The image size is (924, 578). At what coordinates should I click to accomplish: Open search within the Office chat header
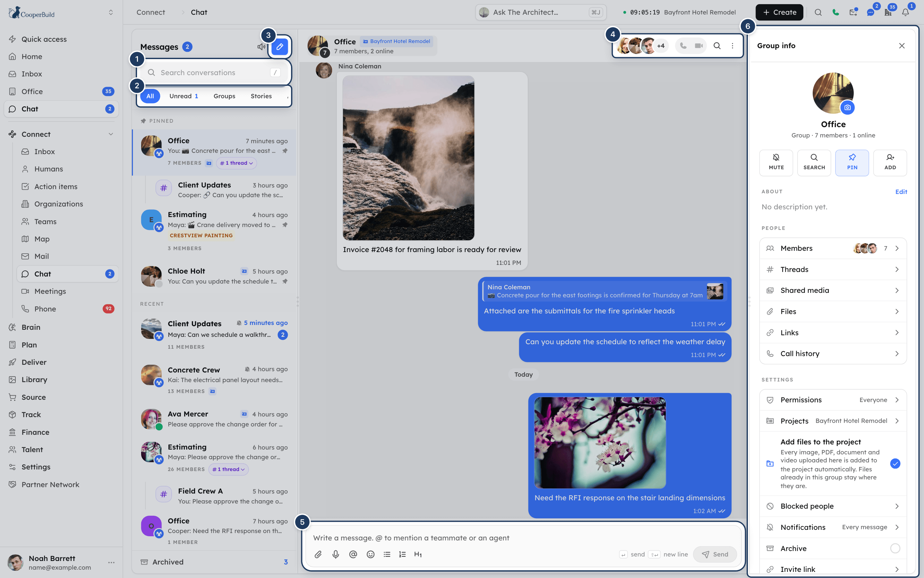click(x=717, y=46)
